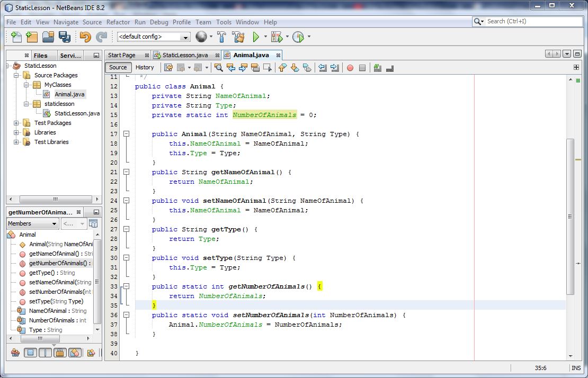Click the Save All toolbar icon
Viewport: 588px width, 378px height.
click(65, 37)
